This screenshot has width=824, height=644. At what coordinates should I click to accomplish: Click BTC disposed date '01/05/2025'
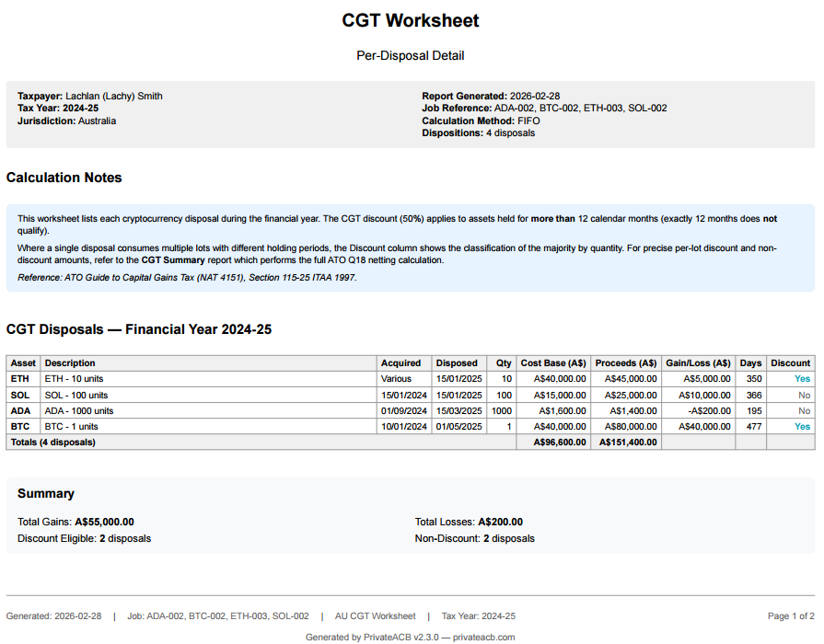pyautogui.click(x=458, y=427)
